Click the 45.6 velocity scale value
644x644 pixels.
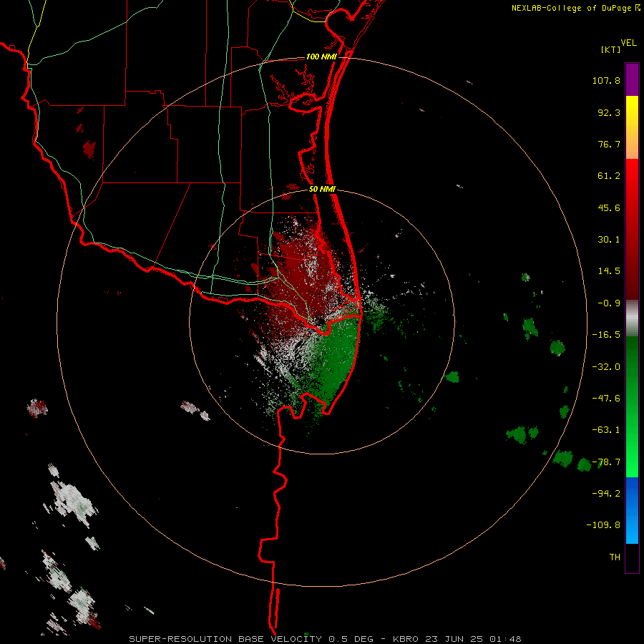pos(609,208)
